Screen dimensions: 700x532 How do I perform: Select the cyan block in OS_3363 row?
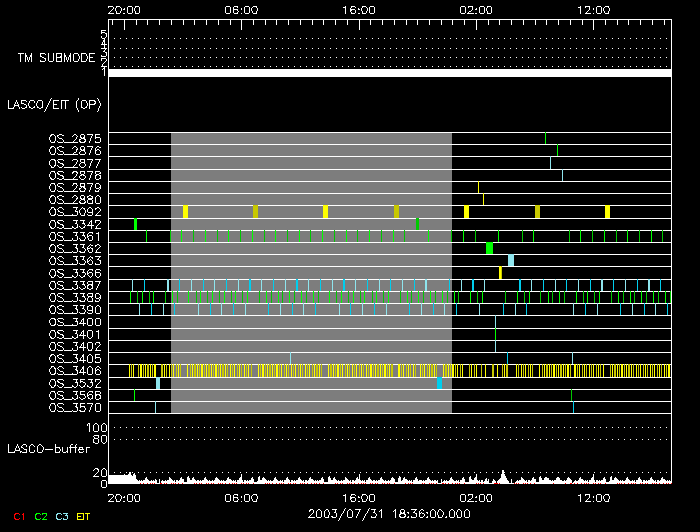511,260
